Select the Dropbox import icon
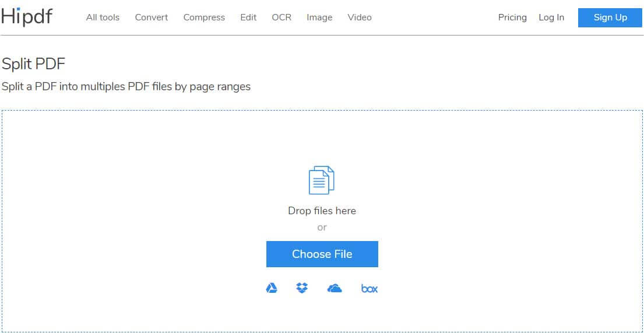644x333 pixels. [302, 288]
